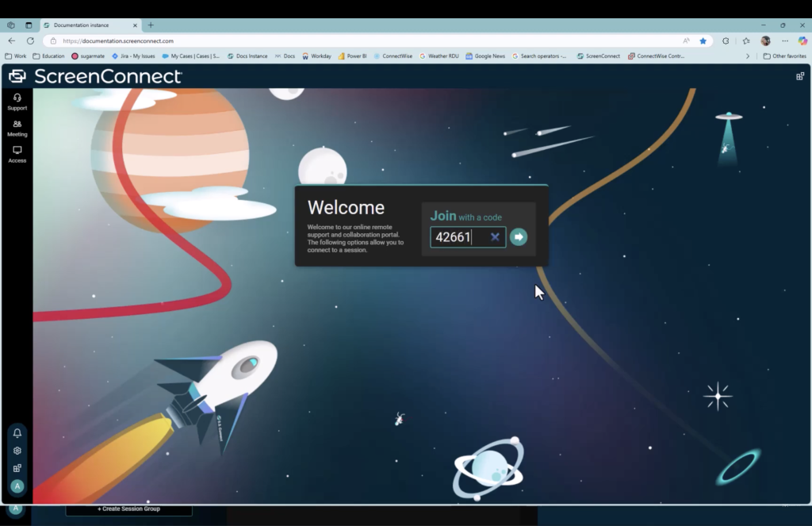
Task: Open the 'Other favorites' folder
Action: click(x=784, y=56)
